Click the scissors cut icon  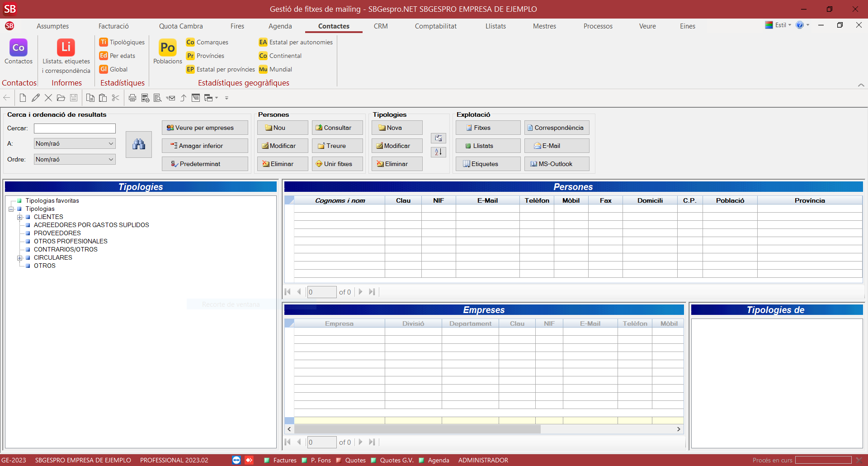coord(116,98)
